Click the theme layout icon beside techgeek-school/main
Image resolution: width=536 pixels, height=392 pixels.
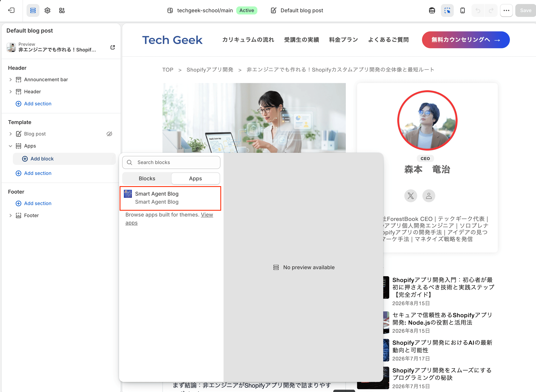pyautogui.click(x=170, y=10)
